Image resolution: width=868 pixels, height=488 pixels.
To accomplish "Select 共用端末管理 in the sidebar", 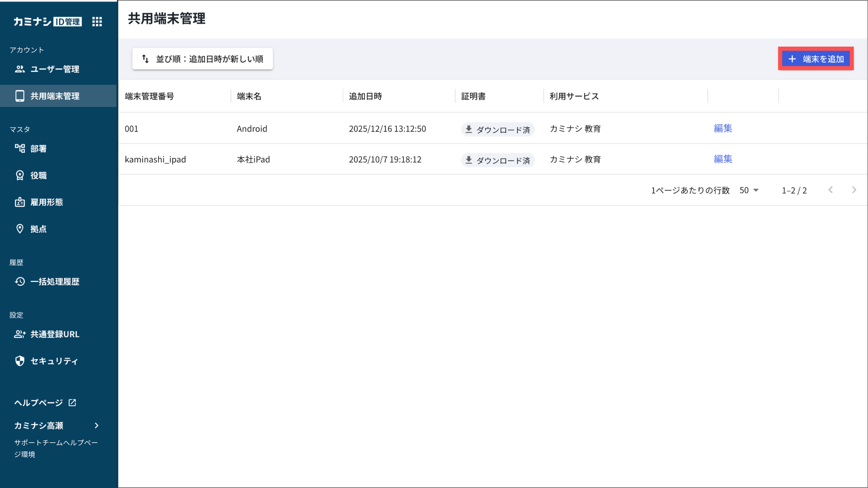I will [55, 96].
